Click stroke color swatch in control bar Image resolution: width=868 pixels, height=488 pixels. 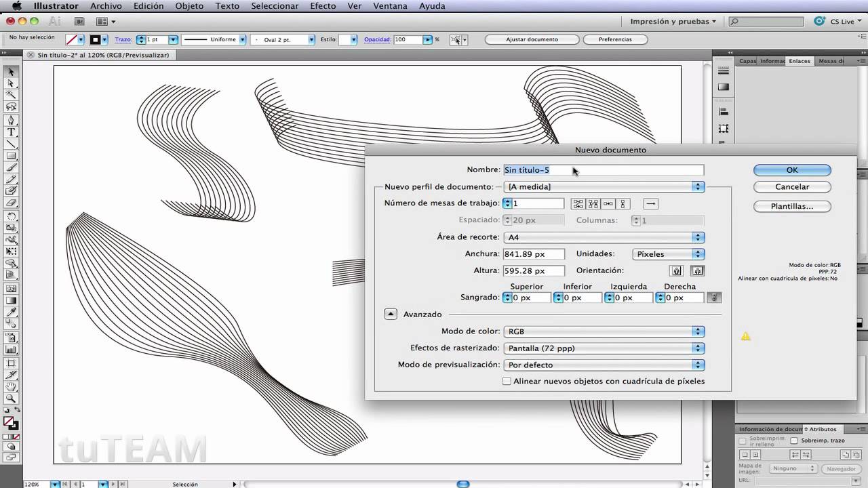(x=96, y=39)
